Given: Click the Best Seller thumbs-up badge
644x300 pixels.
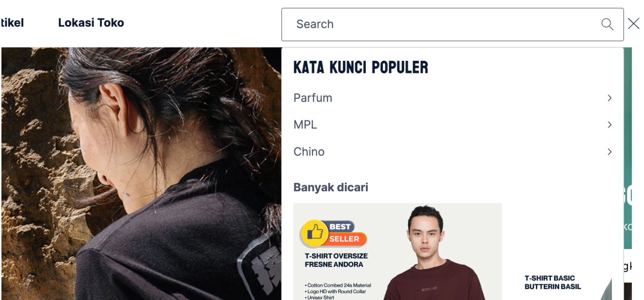Looking at the screenshot, I should click(333, 234).
